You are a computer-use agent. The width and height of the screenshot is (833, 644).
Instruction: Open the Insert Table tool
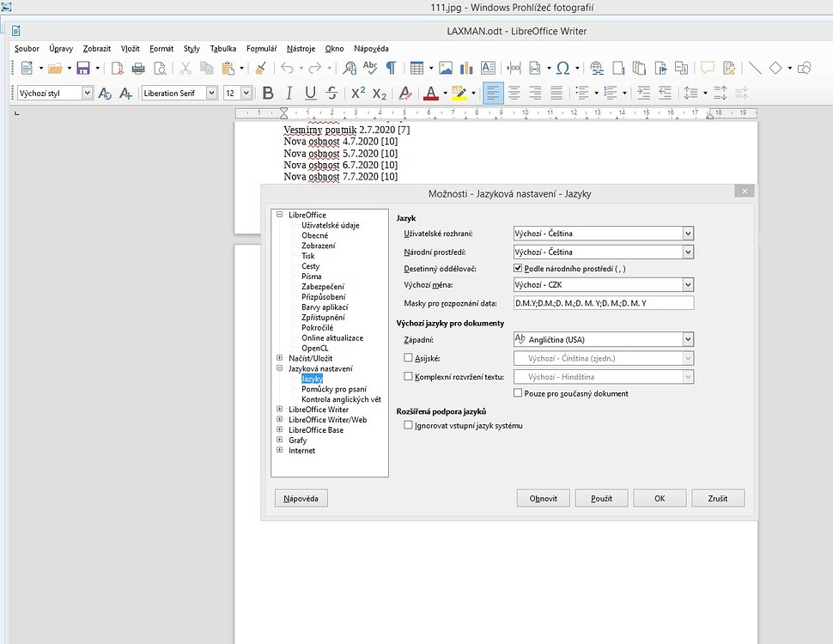point(416,67)
